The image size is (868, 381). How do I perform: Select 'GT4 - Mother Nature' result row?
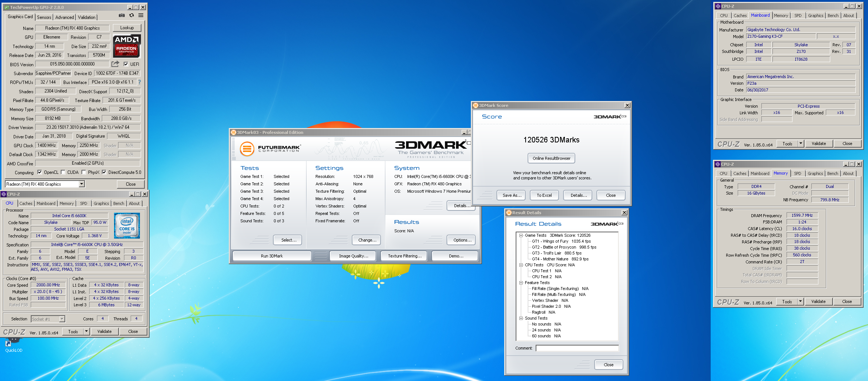point(560,259)
